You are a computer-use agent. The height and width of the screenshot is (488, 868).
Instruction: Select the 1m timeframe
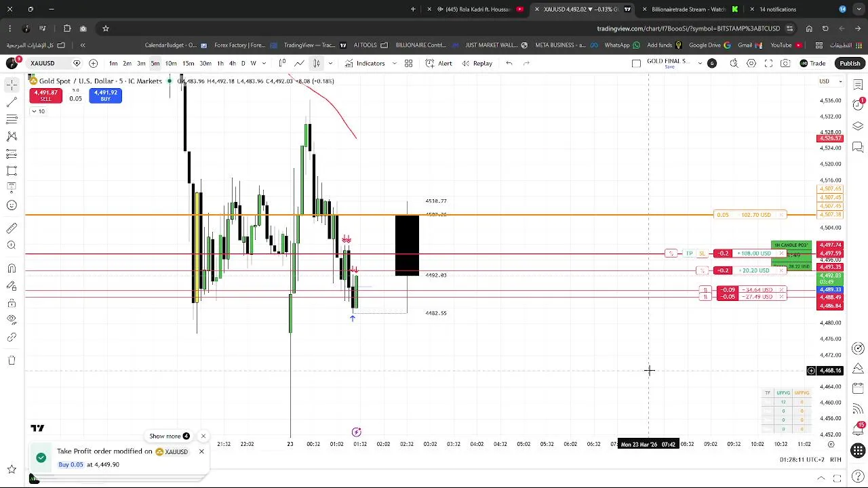(113, 63)
